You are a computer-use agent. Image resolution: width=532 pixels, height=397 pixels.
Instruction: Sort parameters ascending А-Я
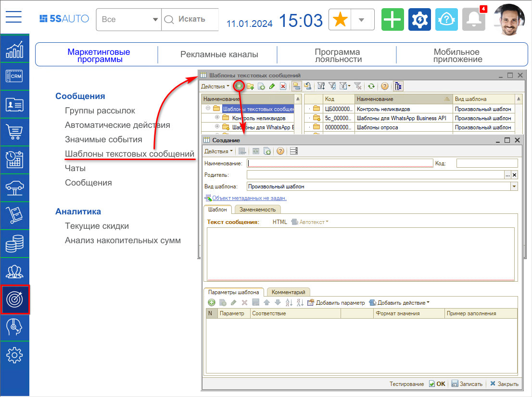click(x=289, y=302)
